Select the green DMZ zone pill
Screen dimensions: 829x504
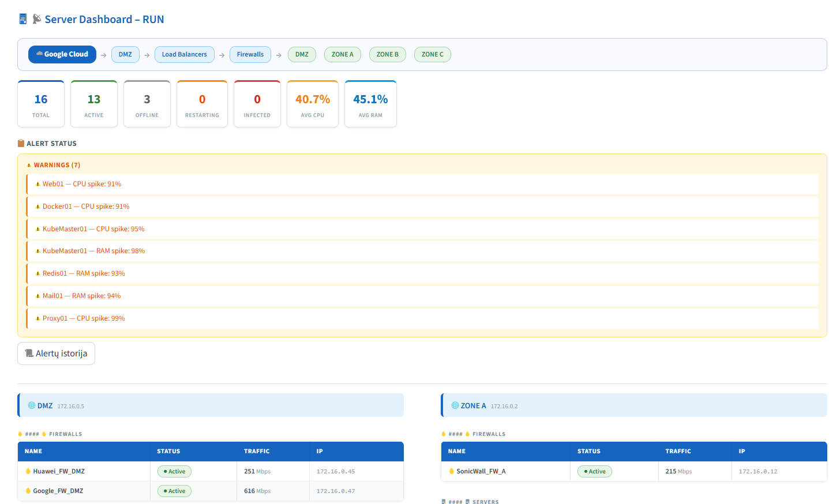(302, 54)
